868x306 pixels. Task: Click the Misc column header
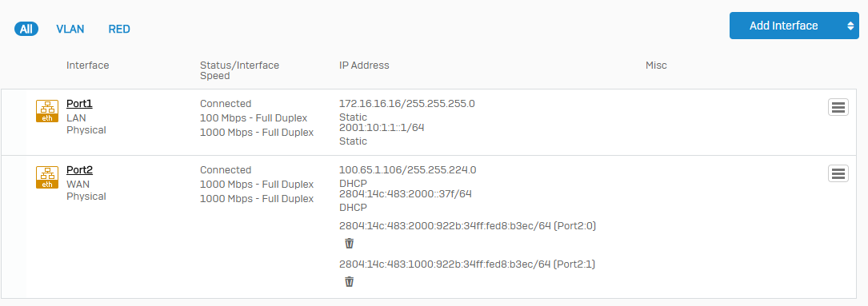pyautogui.click(x=656, y=66)
